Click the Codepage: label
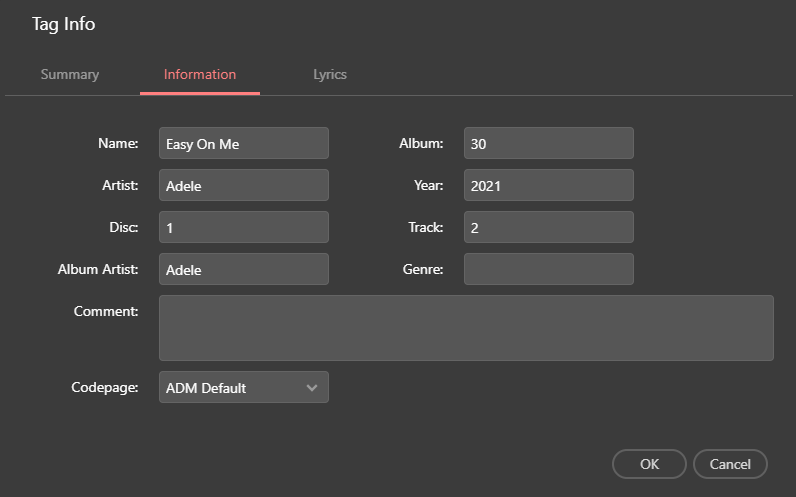 (x=105, y=388)
